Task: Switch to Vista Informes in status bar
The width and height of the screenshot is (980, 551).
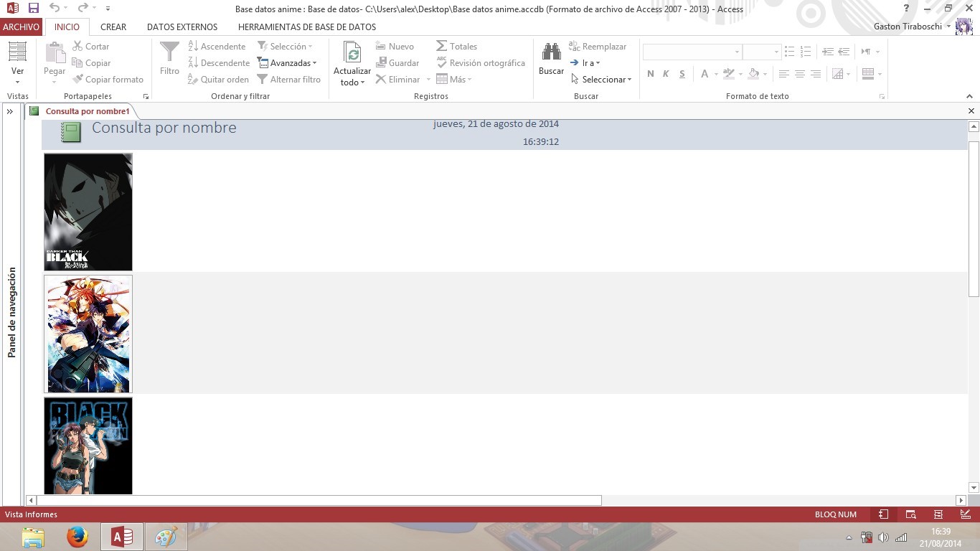Action: coord(884,514)
